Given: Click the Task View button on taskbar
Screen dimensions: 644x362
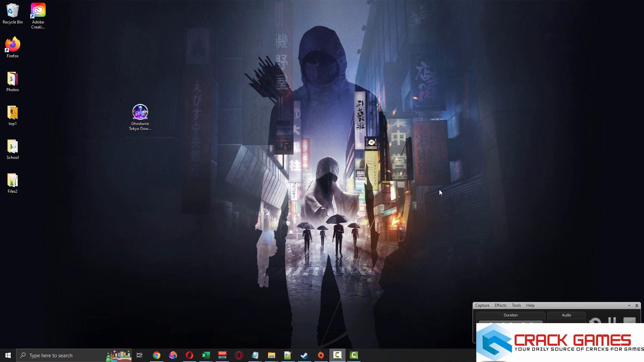Looking at the screenshot, I should [x=140, y=355].
